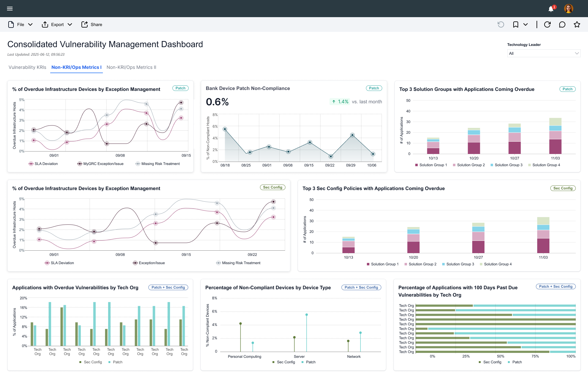
Task: Click the bookmark icon
Action: click(x=516, y=24)
